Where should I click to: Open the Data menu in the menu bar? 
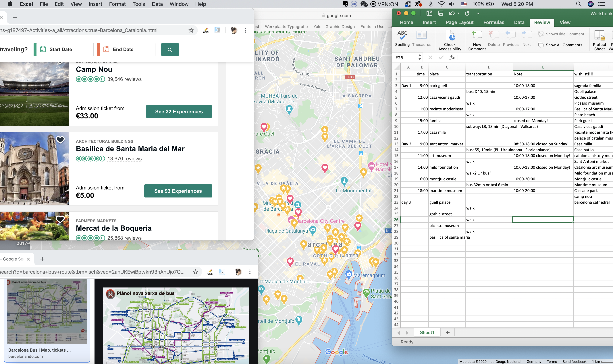(157, 4)
